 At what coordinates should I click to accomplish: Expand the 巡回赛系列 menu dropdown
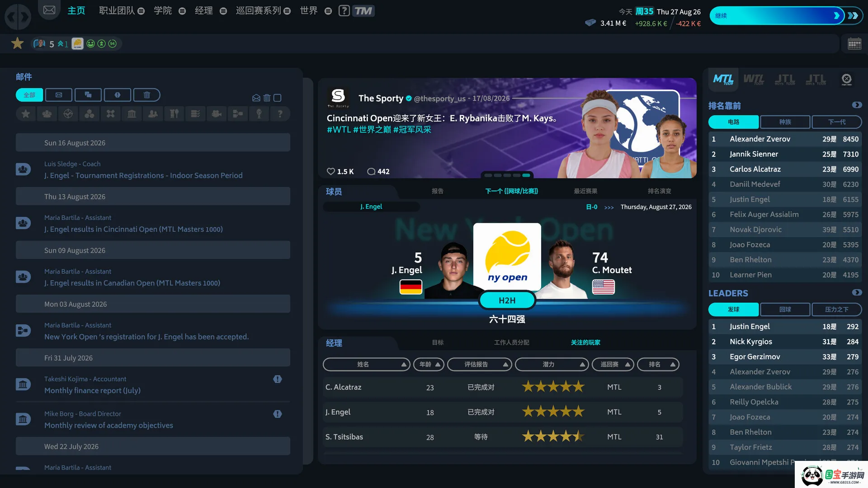287,11
